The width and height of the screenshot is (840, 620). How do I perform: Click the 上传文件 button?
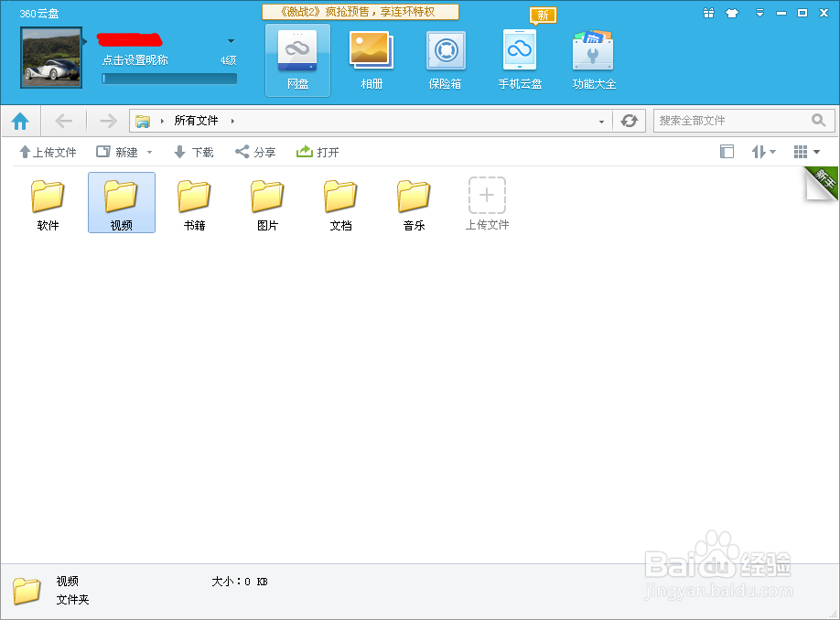click(x=47, y=152)
